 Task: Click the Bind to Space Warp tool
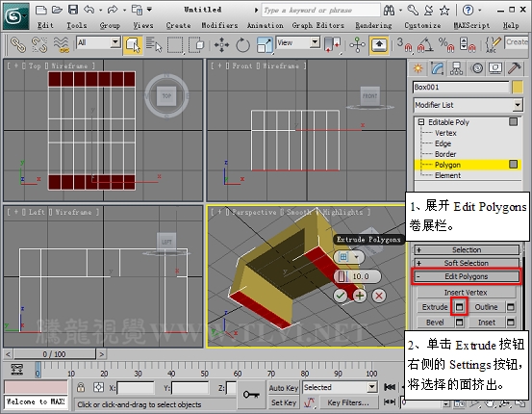pyautogui.click(x=61, y=45)
